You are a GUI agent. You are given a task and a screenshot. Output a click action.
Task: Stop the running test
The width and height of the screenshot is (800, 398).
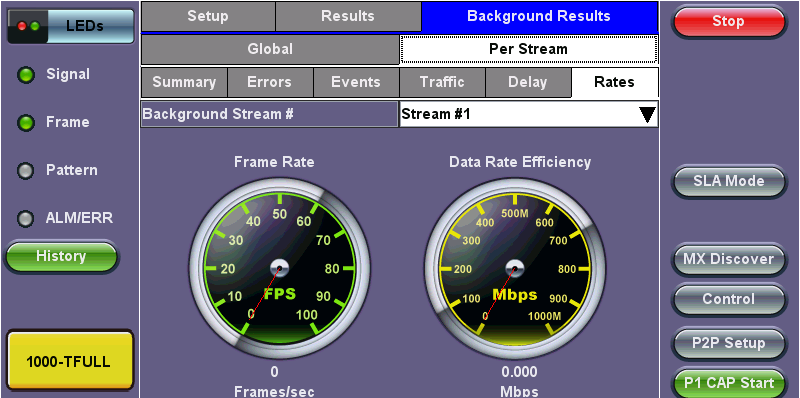pos(729,22)
